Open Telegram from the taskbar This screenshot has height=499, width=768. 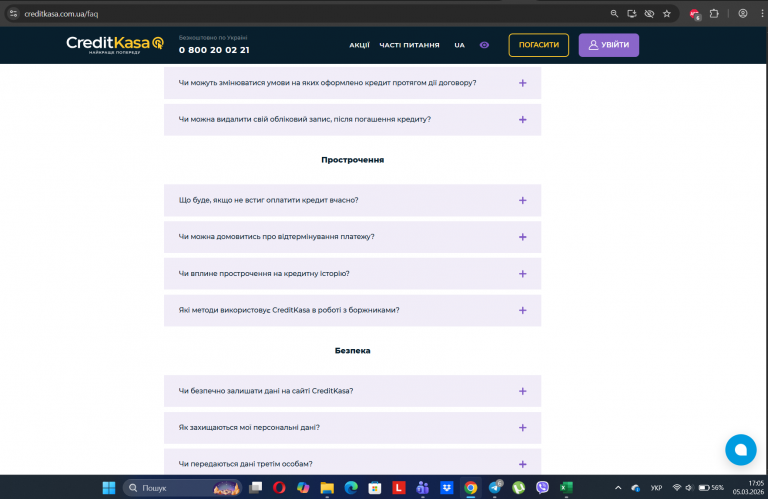coord(495,488)
